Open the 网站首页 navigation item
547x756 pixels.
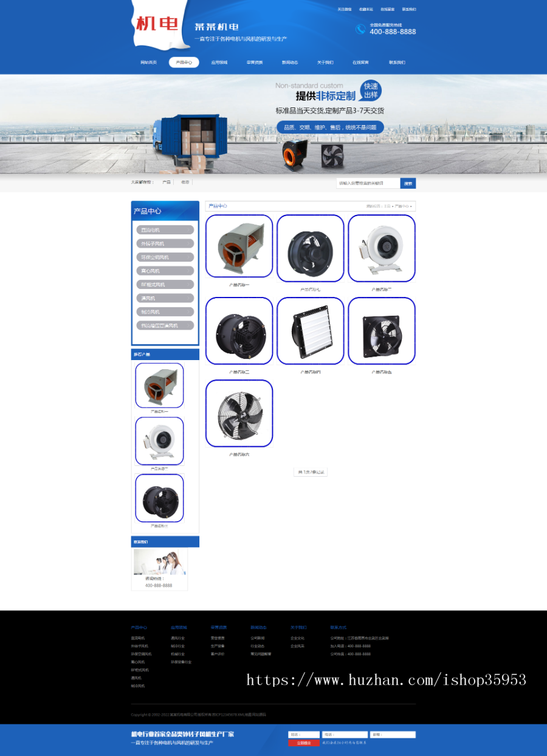148,63
